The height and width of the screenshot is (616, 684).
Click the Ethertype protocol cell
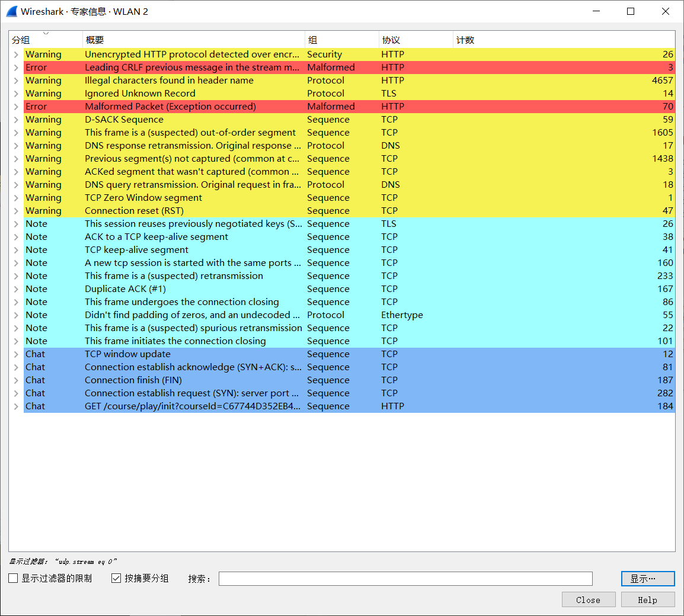[x=402, y=315]
